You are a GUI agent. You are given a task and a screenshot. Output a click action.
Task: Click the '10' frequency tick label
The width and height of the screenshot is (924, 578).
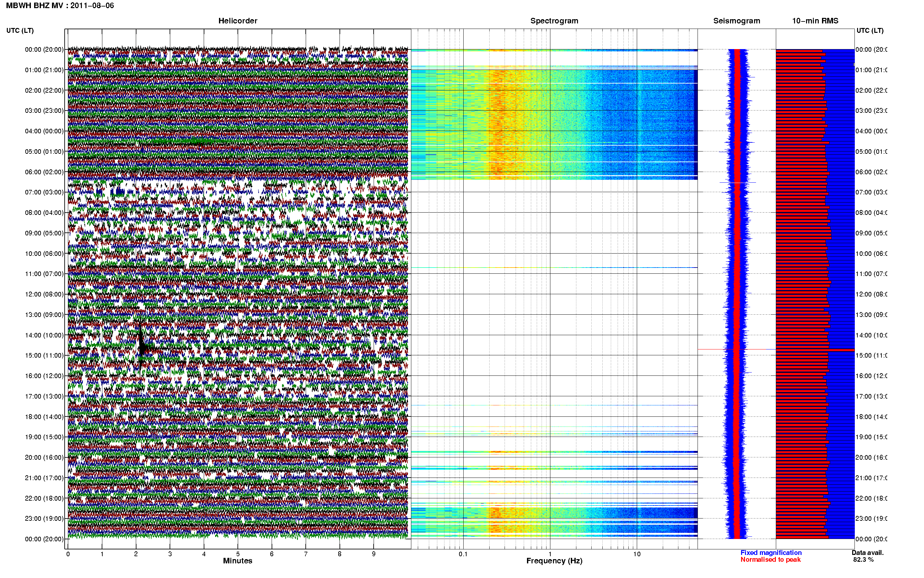pos(637,554)
